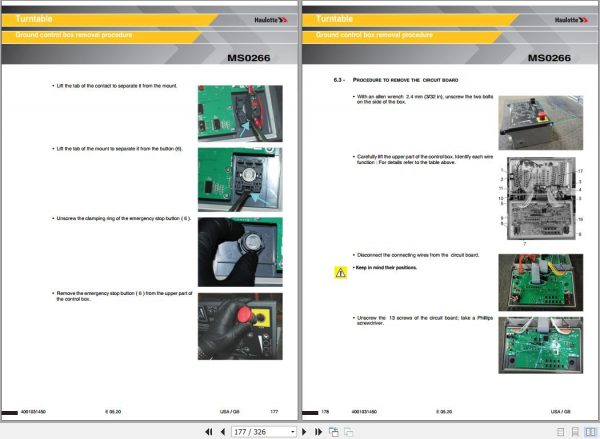Click the photo of control box with allen bolts

541,122
